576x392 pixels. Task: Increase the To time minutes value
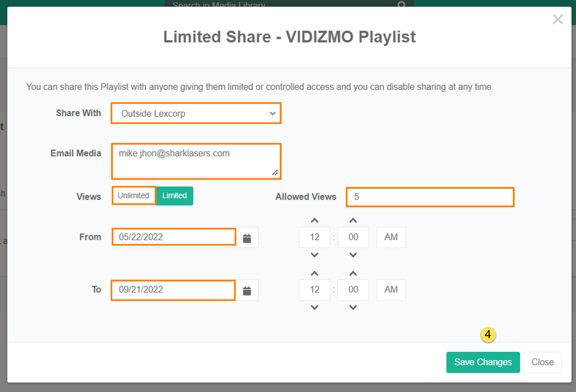coord(353,273)
